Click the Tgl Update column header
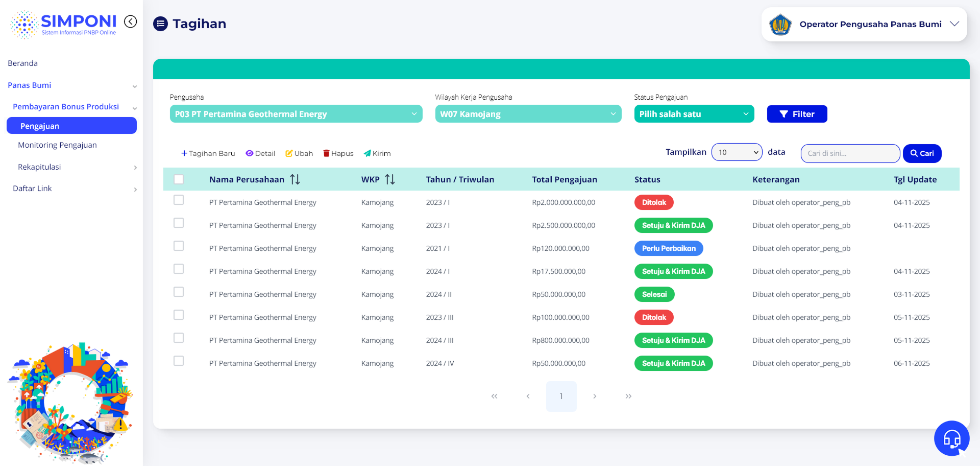The height and width of the screenshot is (466, 980). click(x=915, y=179)
